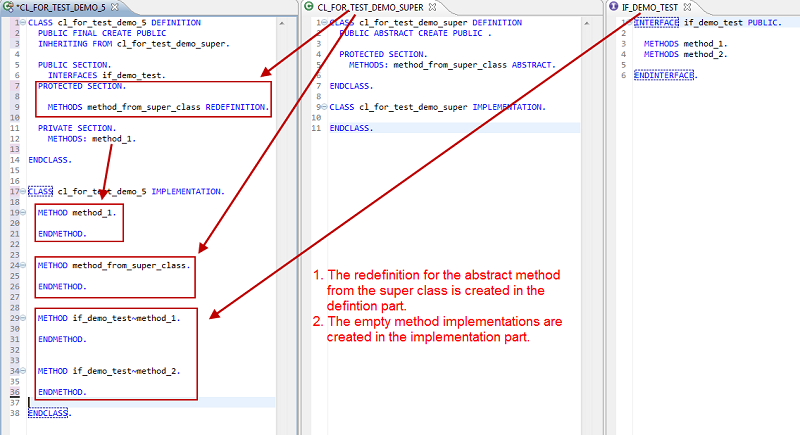Click line number 13 in the demo_5 editor
Image resolution: width=800 pixels, height=435 pixels.
[15, 149]
